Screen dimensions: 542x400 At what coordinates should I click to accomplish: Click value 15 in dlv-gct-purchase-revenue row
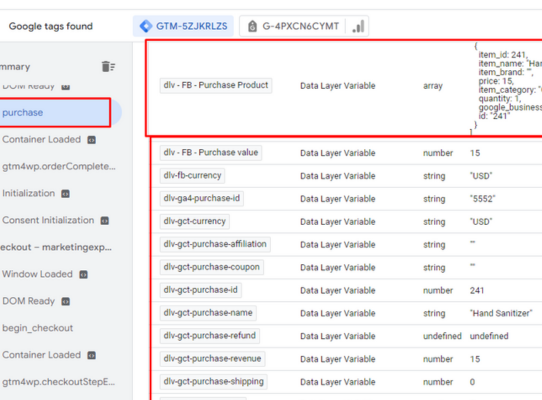point(475,359)
